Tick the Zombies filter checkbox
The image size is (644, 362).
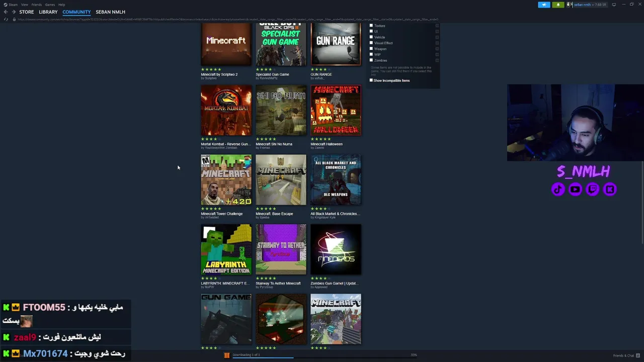point(371,60)
